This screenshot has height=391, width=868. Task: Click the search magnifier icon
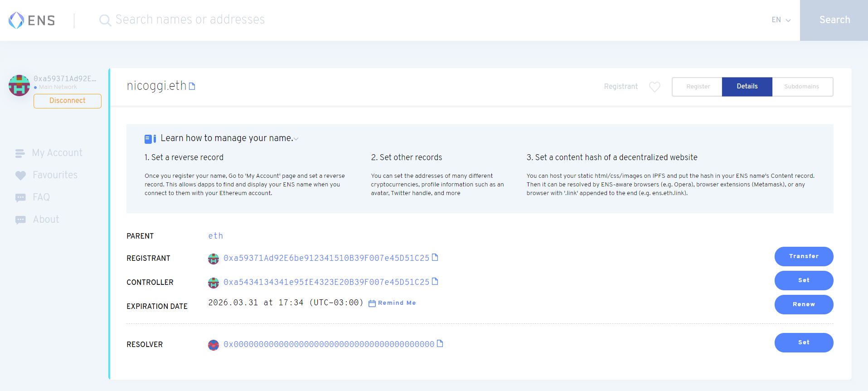click(105, 20)
